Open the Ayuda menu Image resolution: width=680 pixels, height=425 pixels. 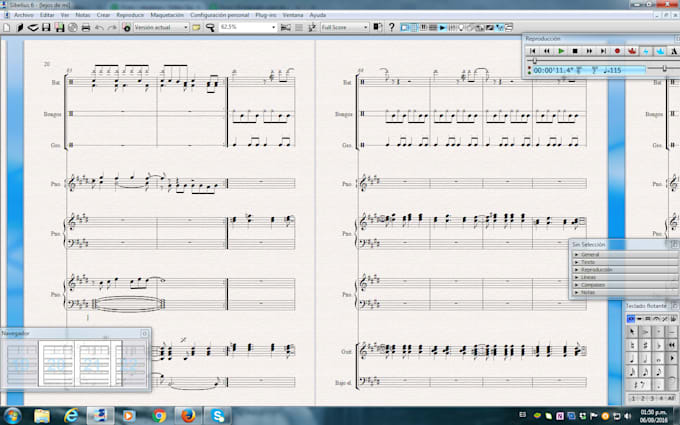coord(317,15)
